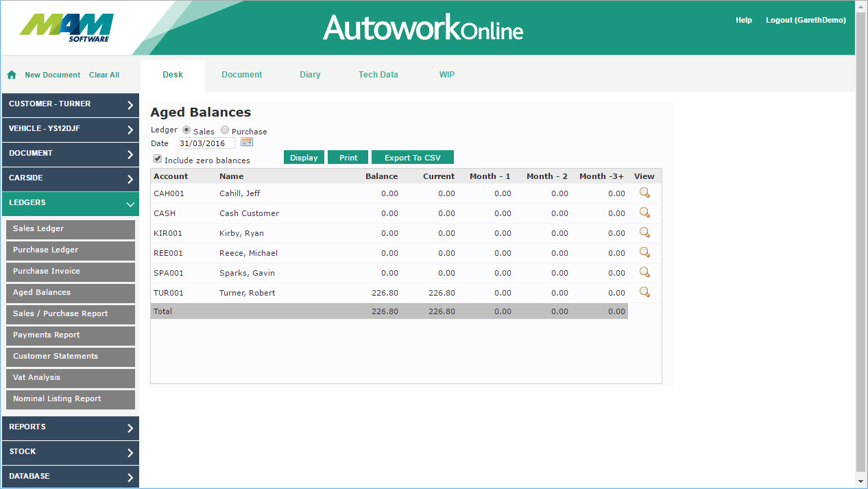Screen dimensions: 868x489
Task: Collapse the Ledgers sidebar section
Action: (x=70, y=203)
